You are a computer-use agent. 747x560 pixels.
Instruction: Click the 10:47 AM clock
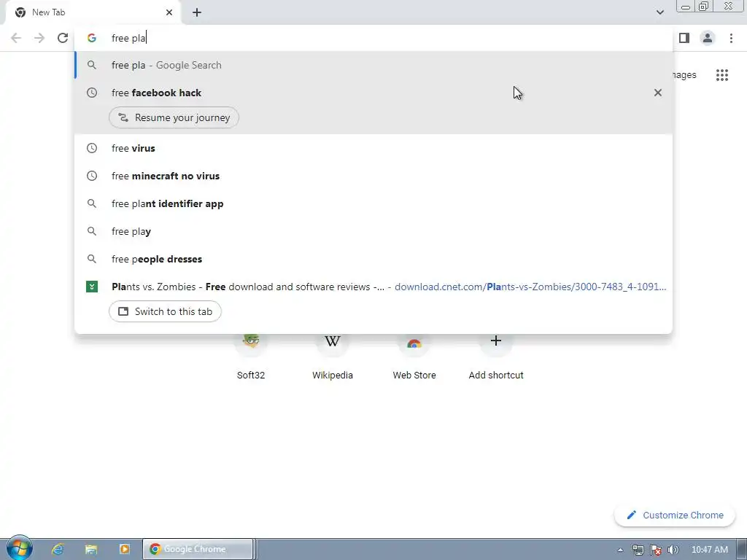pyautogui.click(x=709, y=550)
